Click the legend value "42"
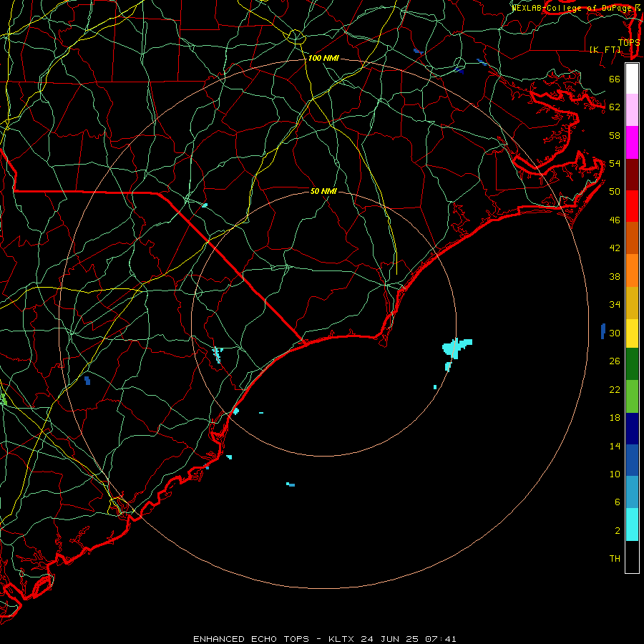The image size is (644, 644). coord(615,248)
